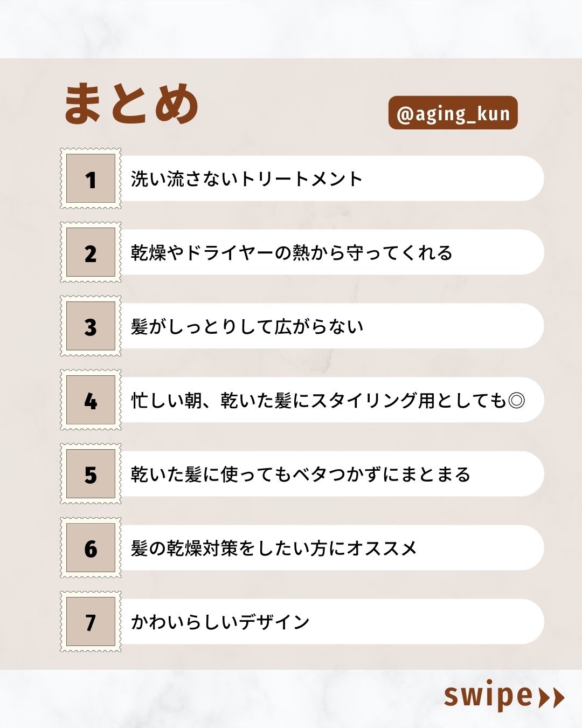This screenshot has height=728, width=582.
Task: Click the number 1 stamp icon
Action: [x=91, y=178]
